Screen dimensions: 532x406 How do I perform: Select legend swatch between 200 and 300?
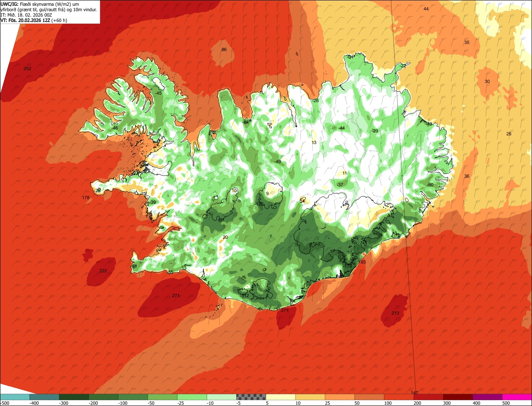point(428,397)
